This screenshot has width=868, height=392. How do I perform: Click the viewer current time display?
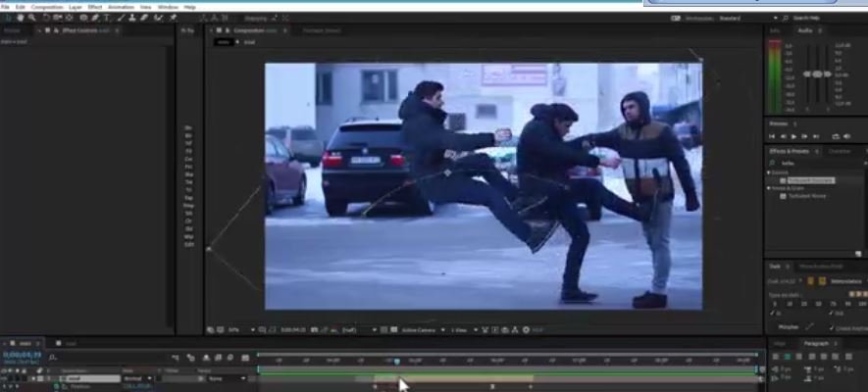coord(293,330)
